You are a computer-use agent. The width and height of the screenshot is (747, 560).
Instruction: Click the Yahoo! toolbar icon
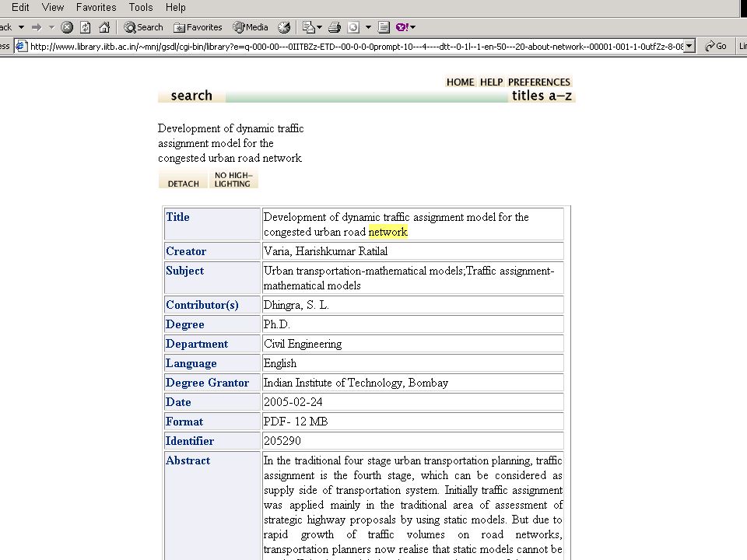coord(402,27)
